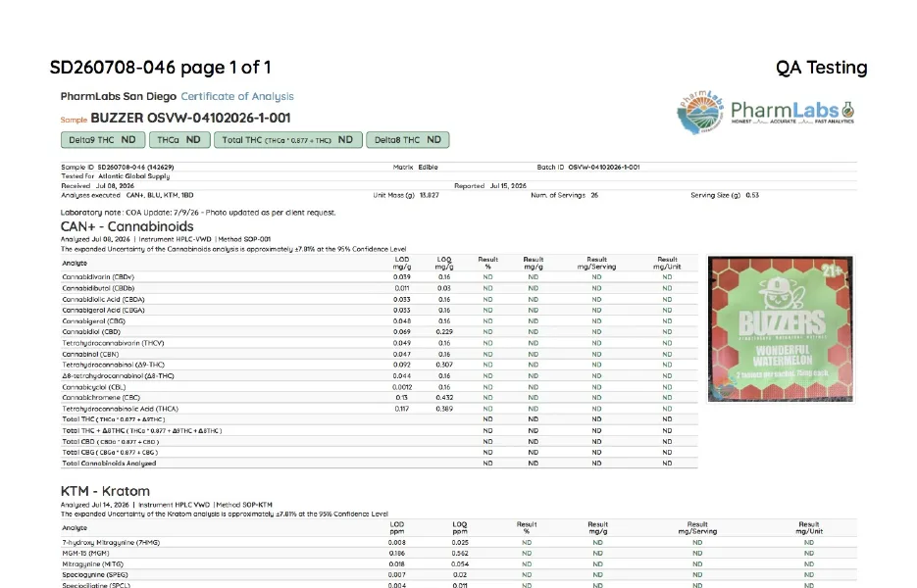
Task: Click the PharmLabs wordmark logo
Action: click(793, 112)
